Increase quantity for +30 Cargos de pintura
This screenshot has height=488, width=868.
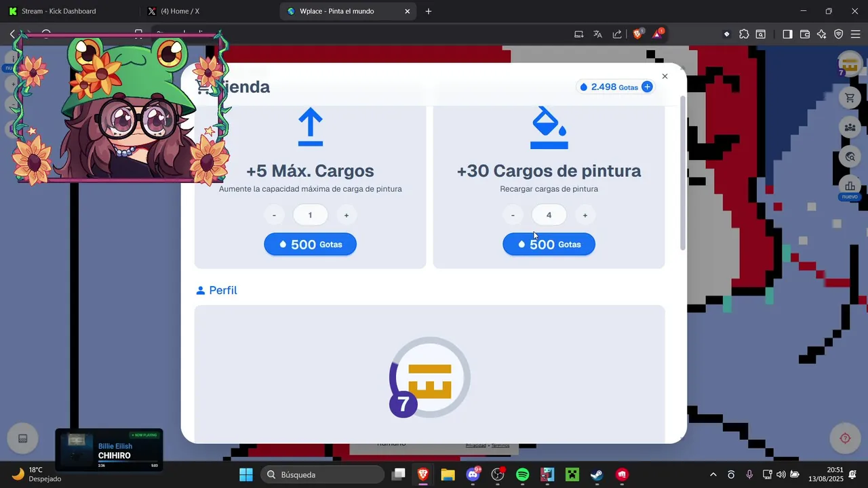click(x=585, y=216)
